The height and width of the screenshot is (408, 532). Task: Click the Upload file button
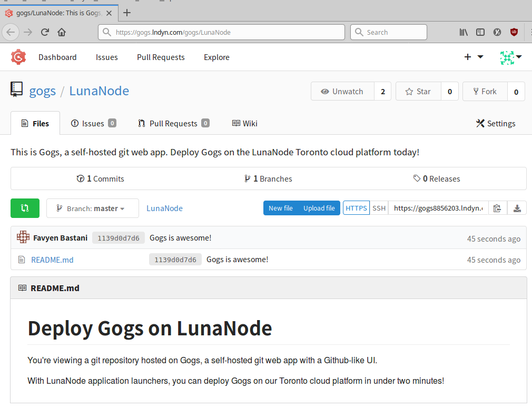click(x=319, y=208)
